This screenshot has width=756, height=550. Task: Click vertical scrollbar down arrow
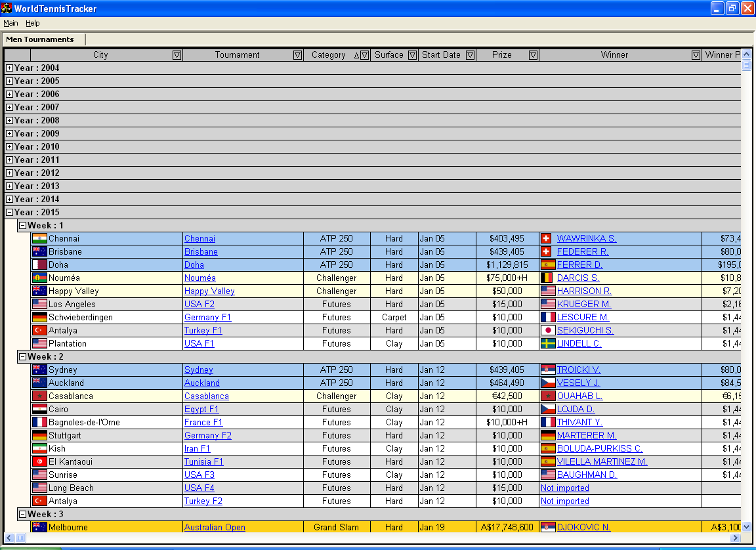[x=746, y=527]
